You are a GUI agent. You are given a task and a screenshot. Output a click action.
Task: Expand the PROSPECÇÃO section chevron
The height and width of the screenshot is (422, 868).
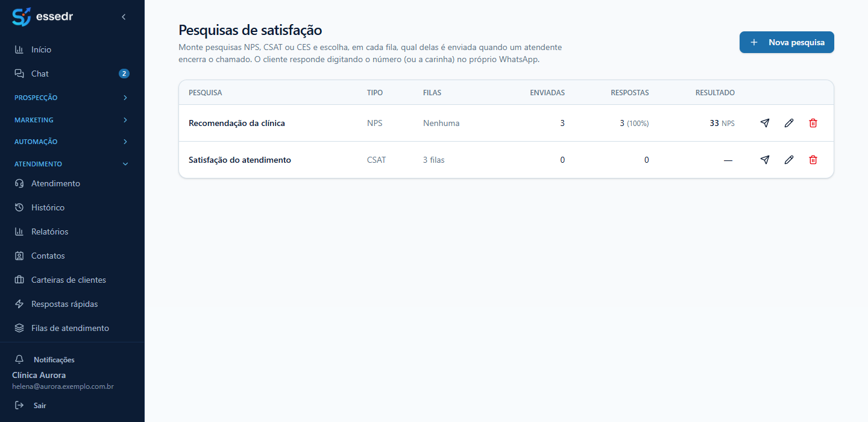125,98
